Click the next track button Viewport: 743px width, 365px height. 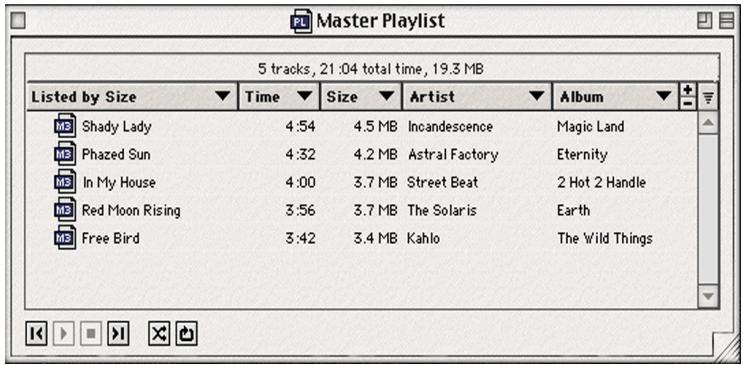tap(118, 334)
